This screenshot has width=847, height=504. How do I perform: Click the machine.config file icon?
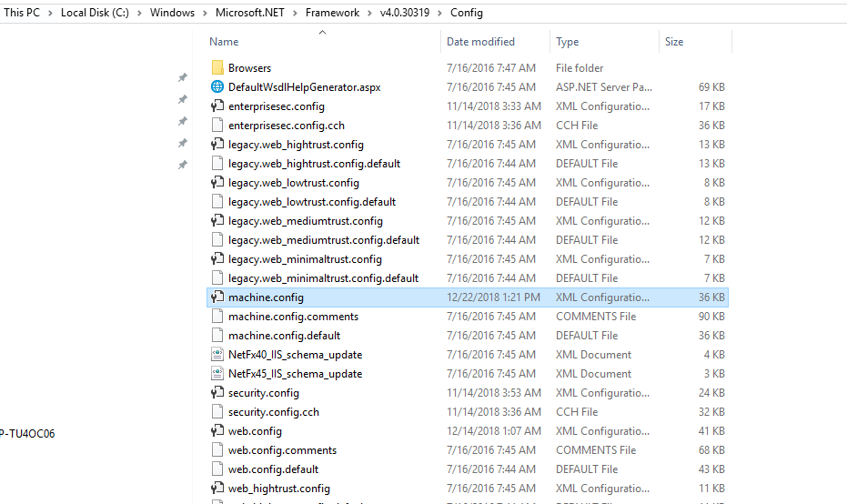217,297
